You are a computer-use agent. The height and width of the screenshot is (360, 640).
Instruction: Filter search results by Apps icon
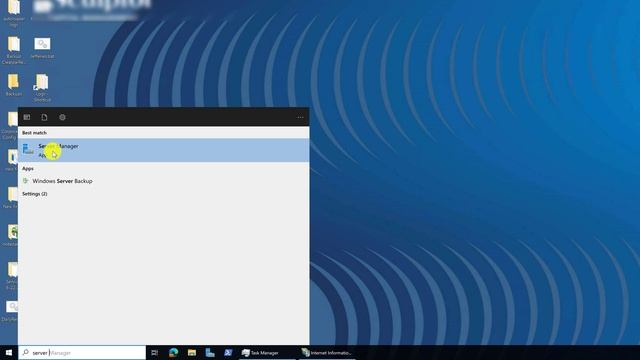pyautogui.click(x=27, y=117)
